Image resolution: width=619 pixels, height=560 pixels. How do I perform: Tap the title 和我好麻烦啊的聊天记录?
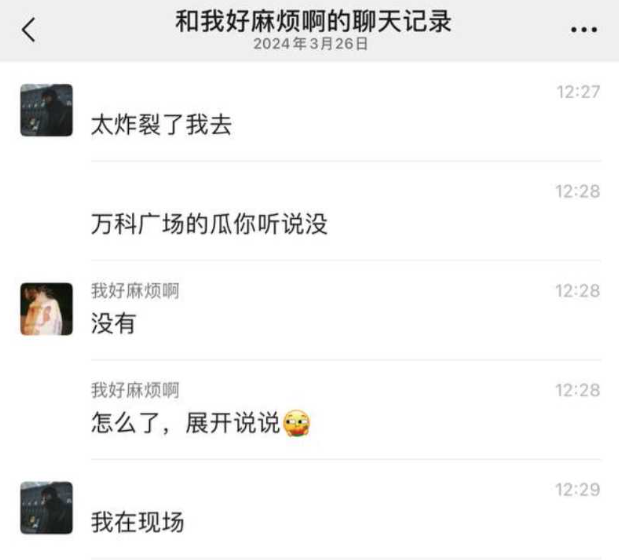coord(313,21)
